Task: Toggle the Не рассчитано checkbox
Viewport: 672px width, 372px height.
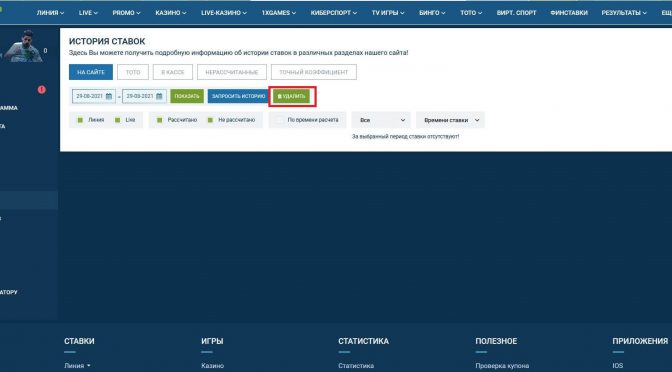Action: pos(210,120)
